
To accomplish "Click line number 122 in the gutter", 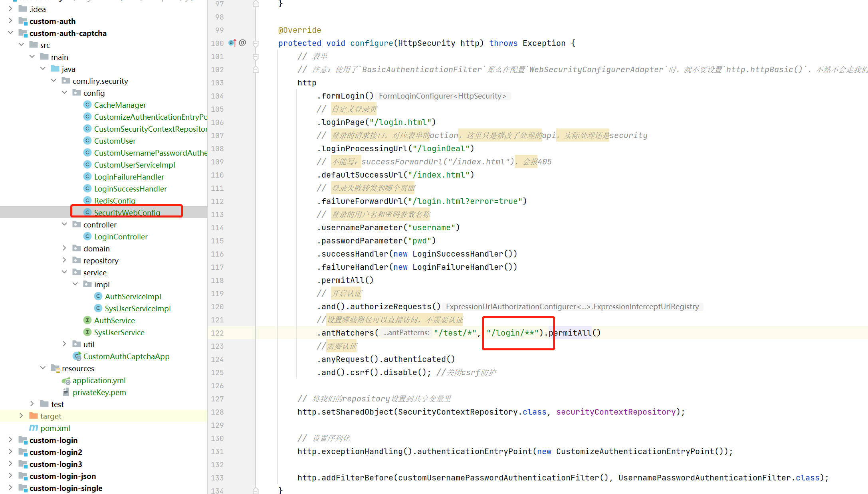I will coord(217,333).
